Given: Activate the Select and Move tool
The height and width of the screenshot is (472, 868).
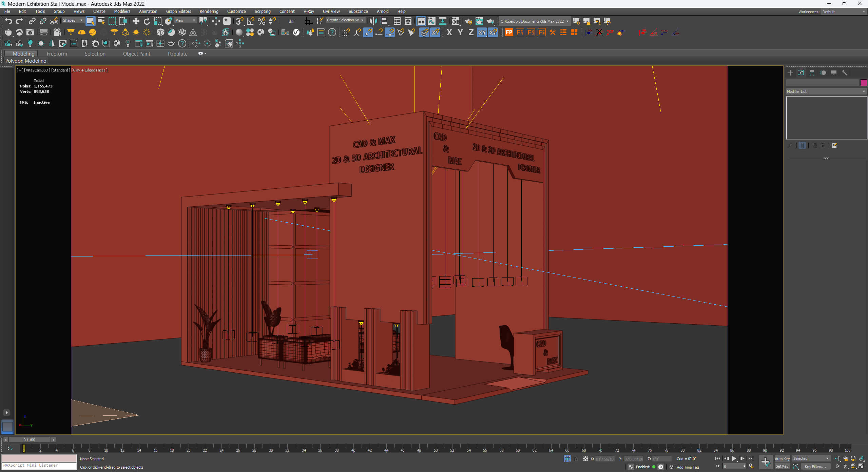Looking at the screenshot, I should (x=136, y=21).
